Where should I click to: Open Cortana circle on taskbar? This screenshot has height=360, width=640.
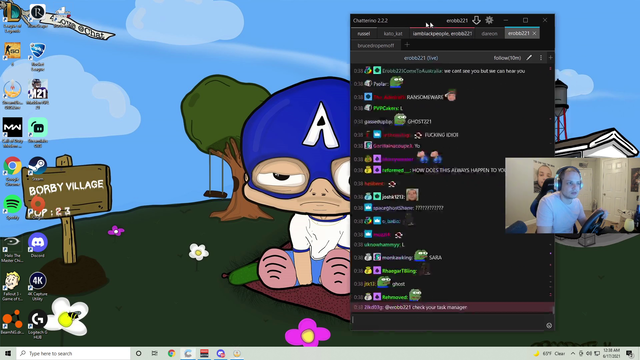[x=138, y=353]
